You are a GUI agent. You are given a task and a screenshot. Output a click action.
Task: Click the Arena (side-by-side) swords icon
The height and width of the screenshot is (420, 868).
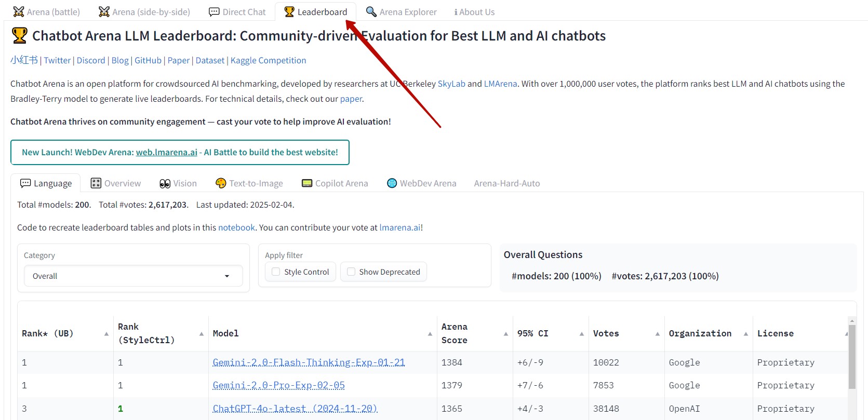click(104, 12)
